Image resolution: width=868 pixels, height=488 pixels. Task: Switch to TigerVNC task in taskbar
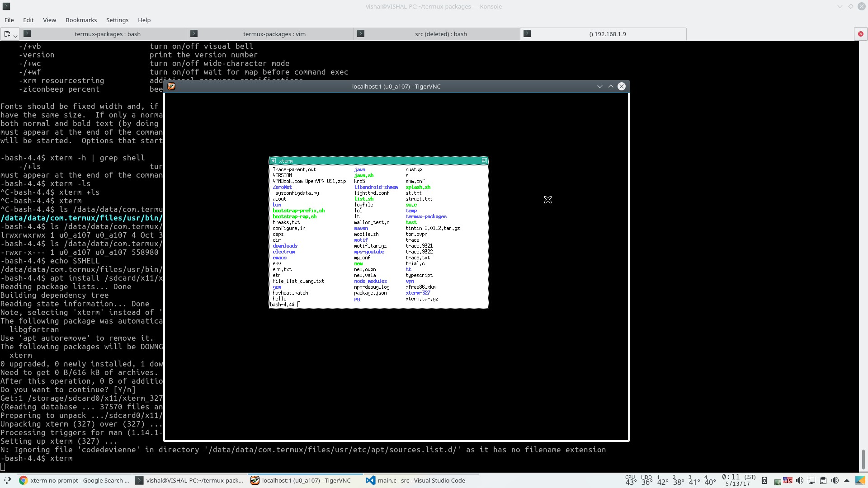[x=306, y=480]
